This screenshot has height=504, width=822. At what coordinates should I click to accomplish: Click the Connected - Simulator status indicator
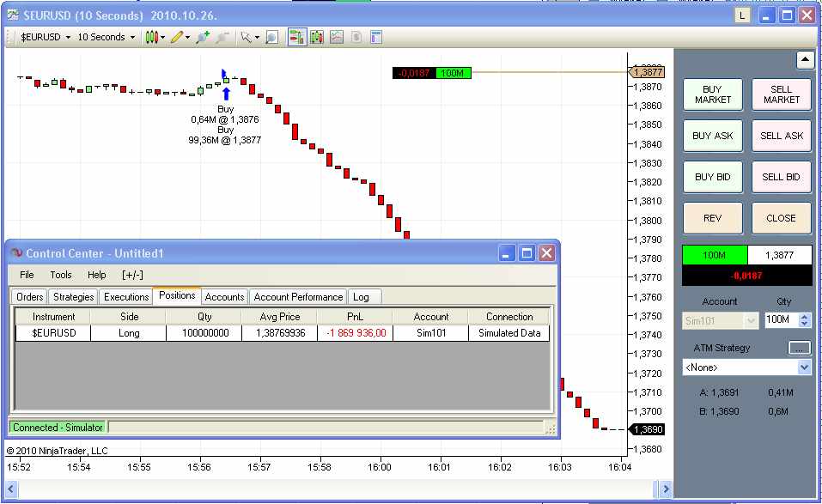[x=58, y=427]
